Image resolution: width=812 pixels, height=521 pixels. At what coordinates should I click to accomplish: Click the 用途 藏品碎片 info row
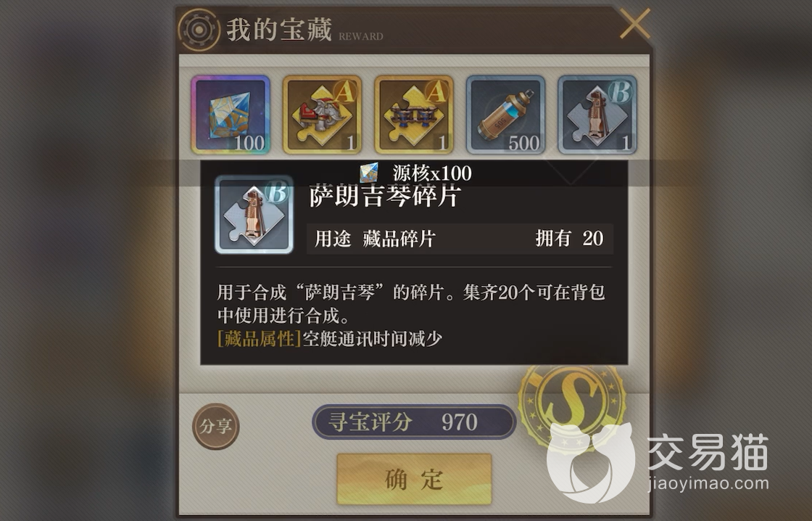pyautogui.click(x=460, y=239)
